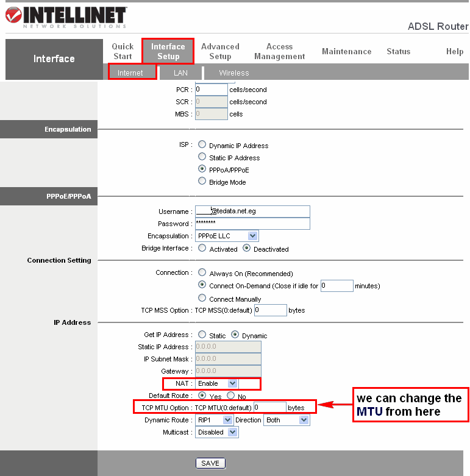Open the Quick Start tab
The height and width of the screenshot is (476, 470).
(x=123, y=51)
